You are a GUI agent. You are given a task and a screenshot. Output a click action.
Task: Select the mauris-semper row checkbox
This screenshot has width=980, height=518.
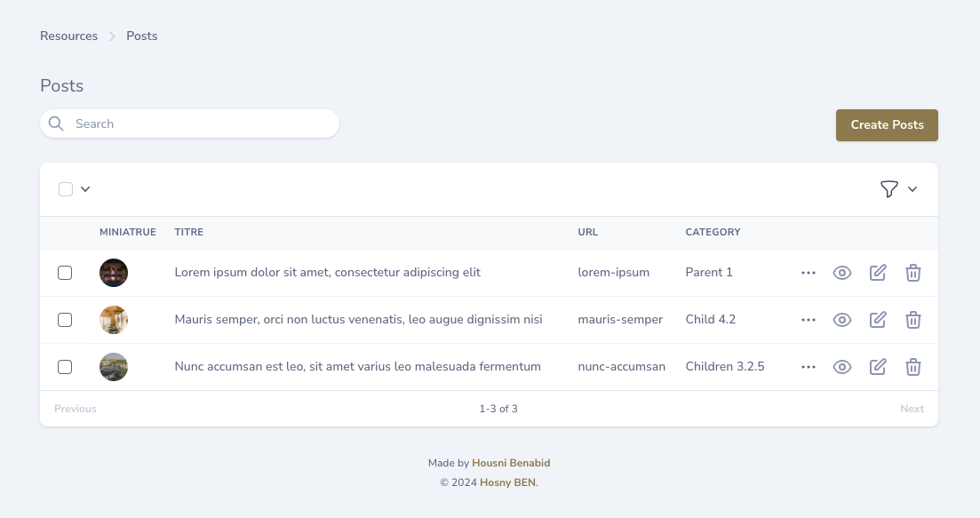(x=65, y=320)
